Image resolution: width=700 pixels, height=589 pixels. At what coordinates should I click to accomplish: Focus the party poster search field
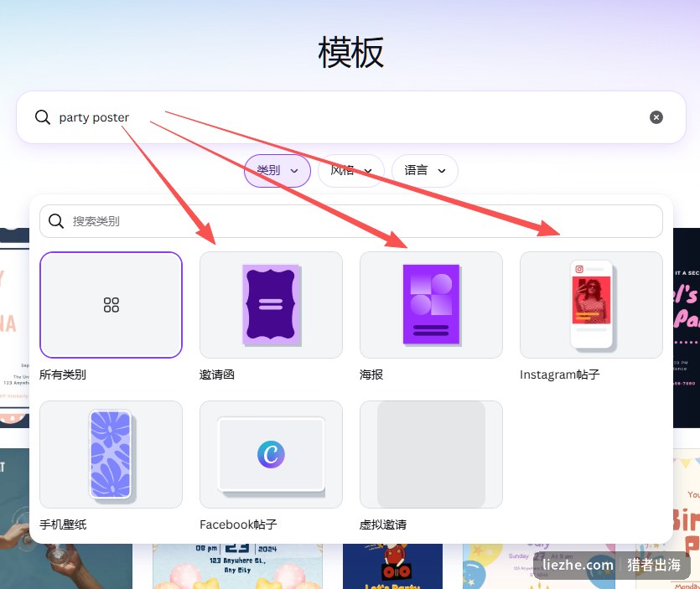[x=351, y=117]
